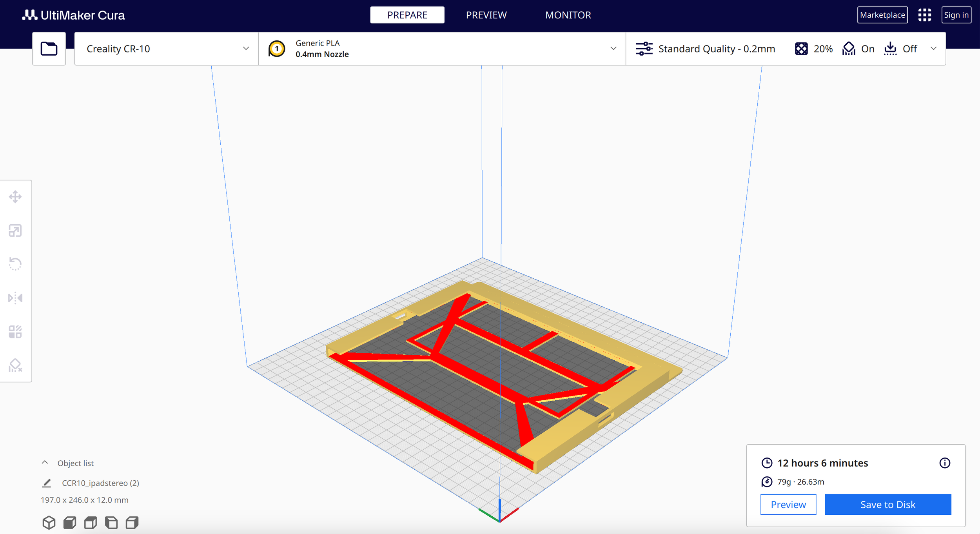Screen dimensions: 980x534
Task: Switch to 3D isometric view cube
Action: 49,522
